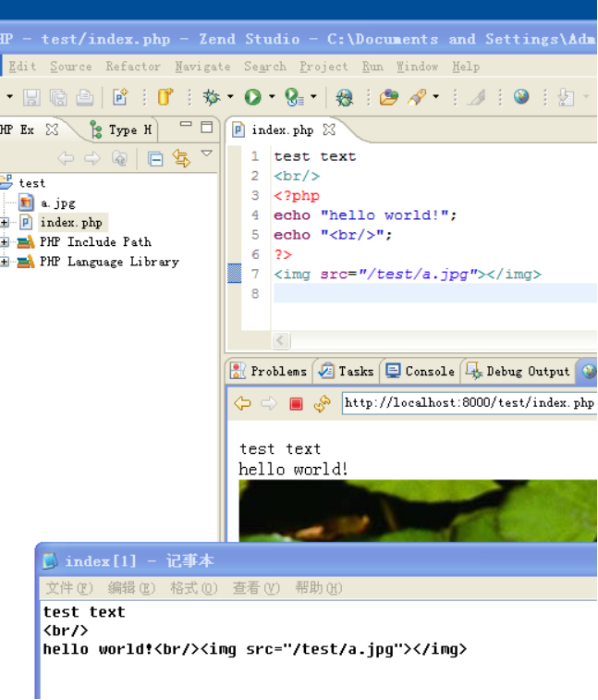Click the flashlight Search icon
This screenshot has height=700, width=598.
(x=417, y=97)
